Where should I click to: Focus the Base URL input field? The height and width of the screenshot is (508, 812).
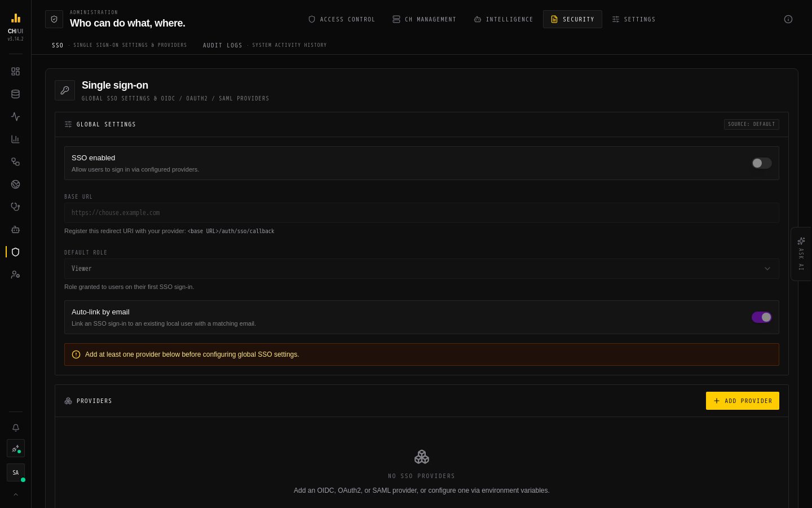coord(422,213)
